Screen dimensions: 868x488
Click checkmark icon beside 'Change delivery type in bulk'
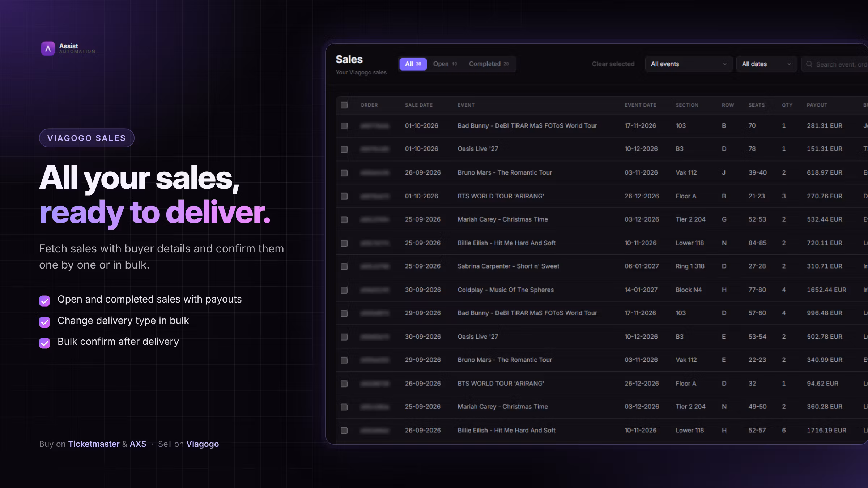click(44, 322)
